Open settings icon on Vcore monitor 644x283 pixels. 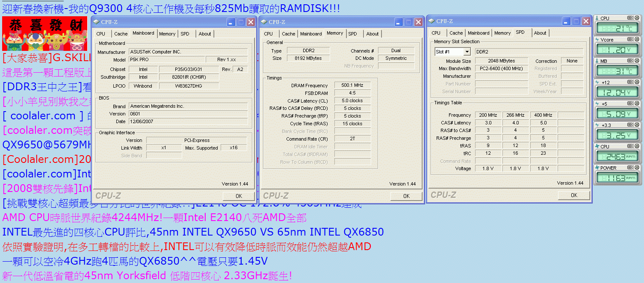click(x=630, y=39)
